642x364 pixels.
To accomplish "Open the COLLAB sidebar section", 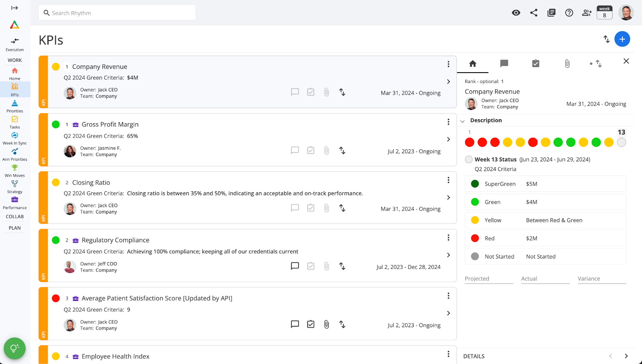I will click(x=15, y=216).
